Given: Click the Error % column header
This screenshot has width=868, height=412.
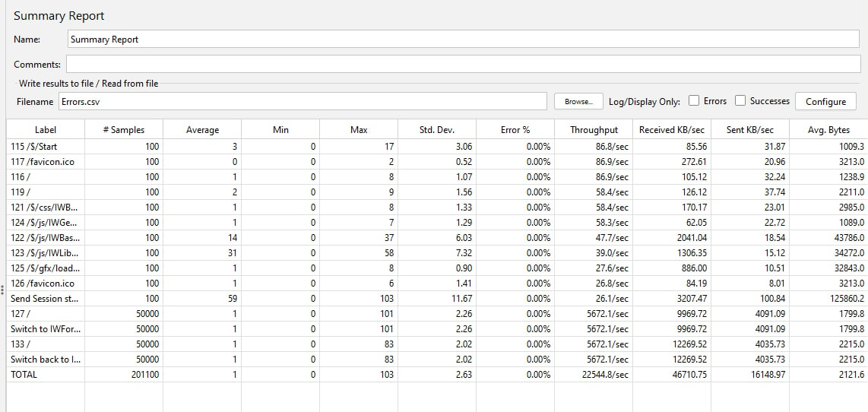Looking at the screenshot, I should (515, 130).
